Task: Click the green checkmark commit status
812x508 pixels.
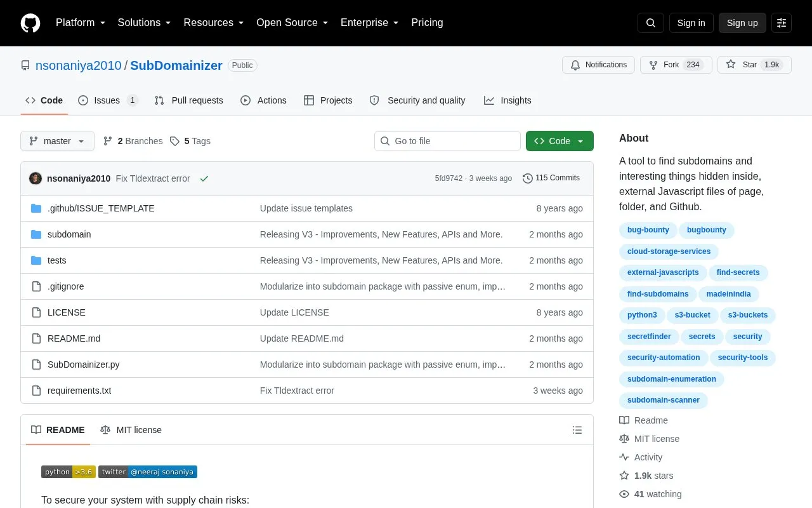Action: click(x=204, y=178)
